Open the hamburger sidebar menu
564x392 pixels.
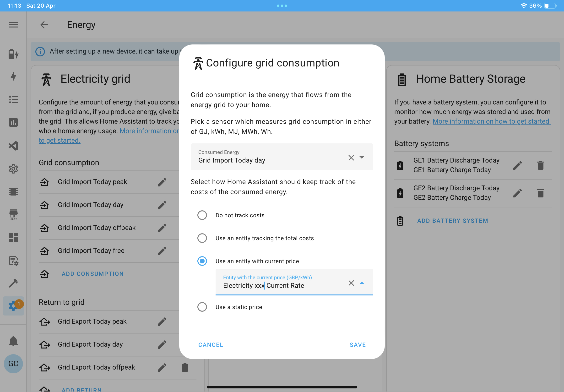click(13, 25)
